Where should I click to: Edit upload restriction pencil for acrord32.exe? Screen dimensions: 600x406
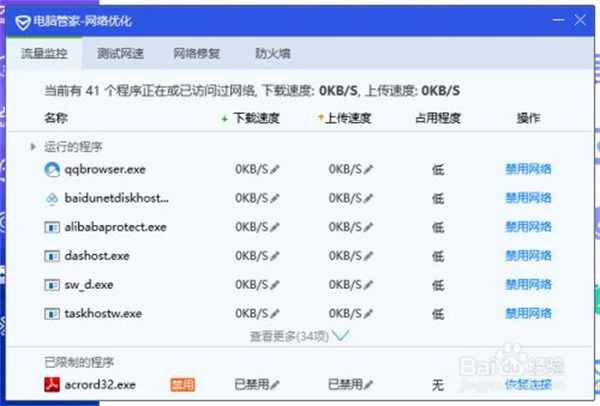pyautogui.click(x=368, y=385)
